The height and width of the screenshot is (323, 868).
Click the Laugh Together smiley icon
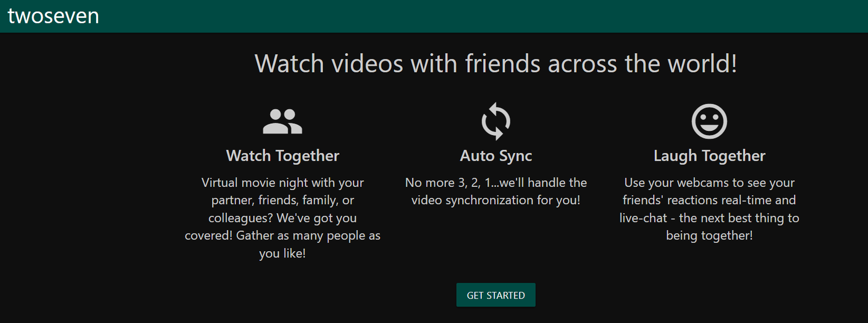[x=709, y=121]
